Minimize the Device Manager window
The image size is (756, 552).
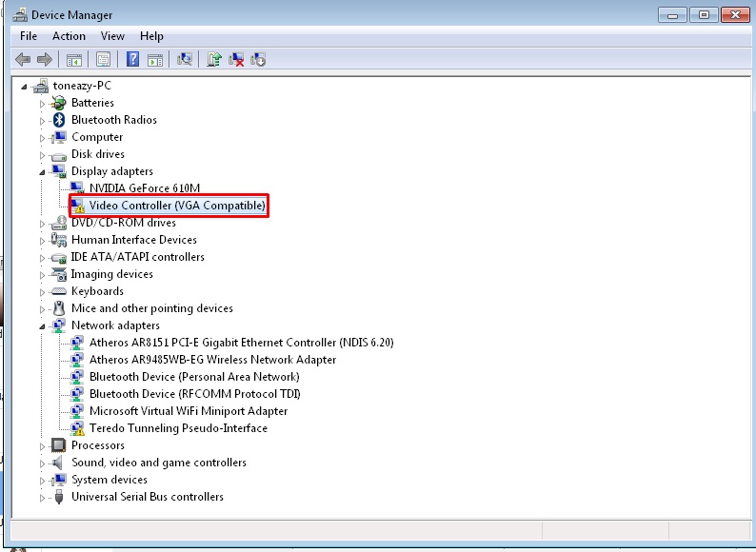point(672,15)
